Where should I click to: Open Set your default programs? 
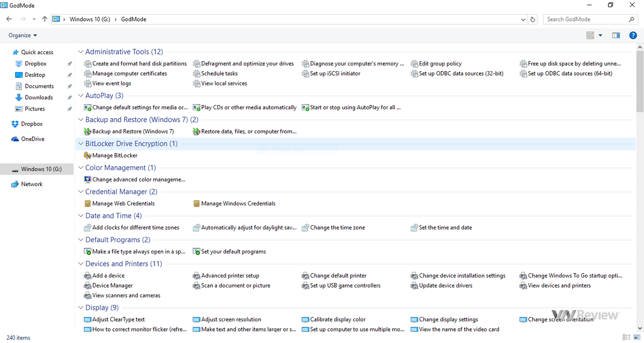click(x=230, y=251)
